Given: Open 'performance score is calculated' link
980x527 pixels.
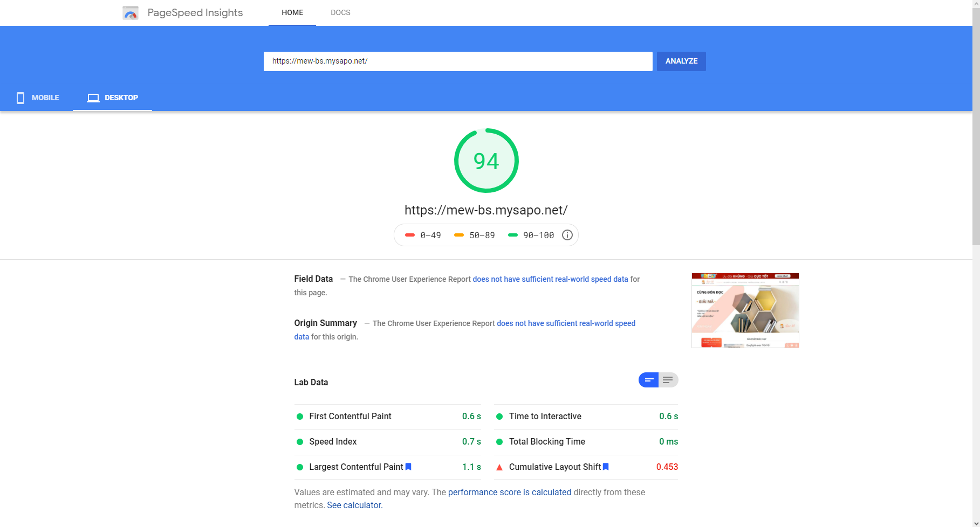Looking at the screenshot, I should pos(510,492).
